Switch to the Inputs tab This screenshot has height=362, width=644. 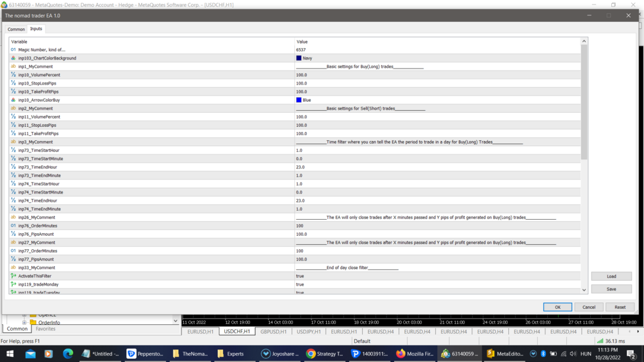(x=36, y=29)
